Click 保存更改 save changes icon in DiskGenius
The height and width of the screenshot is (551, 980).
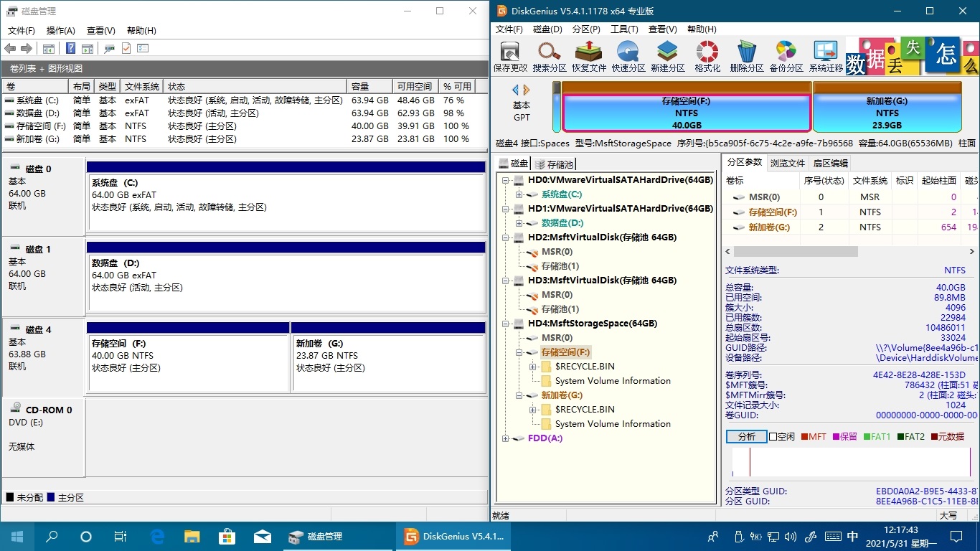coord(510,56)
